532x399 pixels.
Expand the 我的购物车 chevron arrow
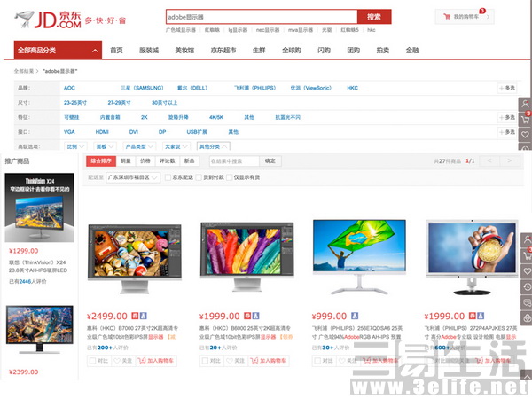pyautogui.click(x=488, y=16)
